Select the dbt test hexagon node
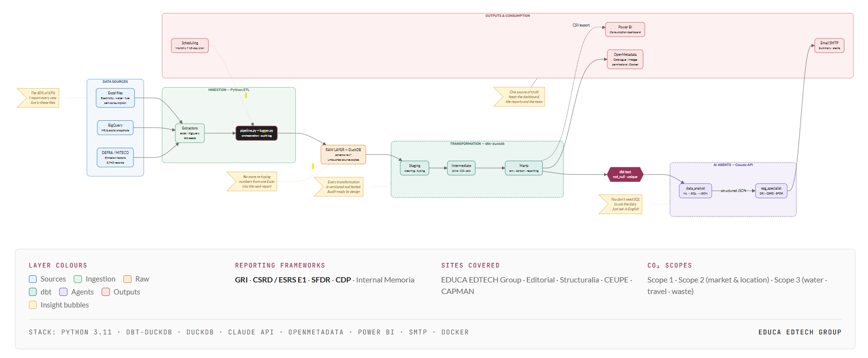The image size is (868, 358). [x=625, y=174]
